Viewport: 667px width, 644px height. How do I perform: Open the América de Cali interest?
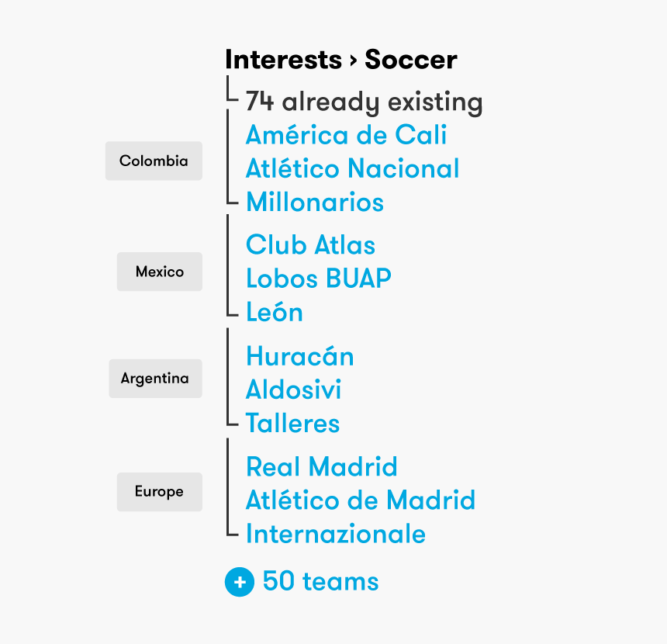click(346, 135)
